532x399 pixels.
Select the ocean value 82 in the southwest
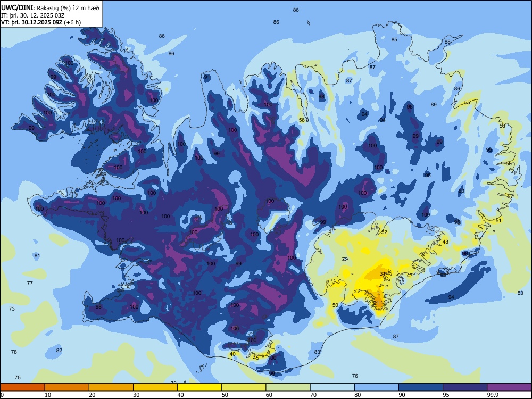59,350
